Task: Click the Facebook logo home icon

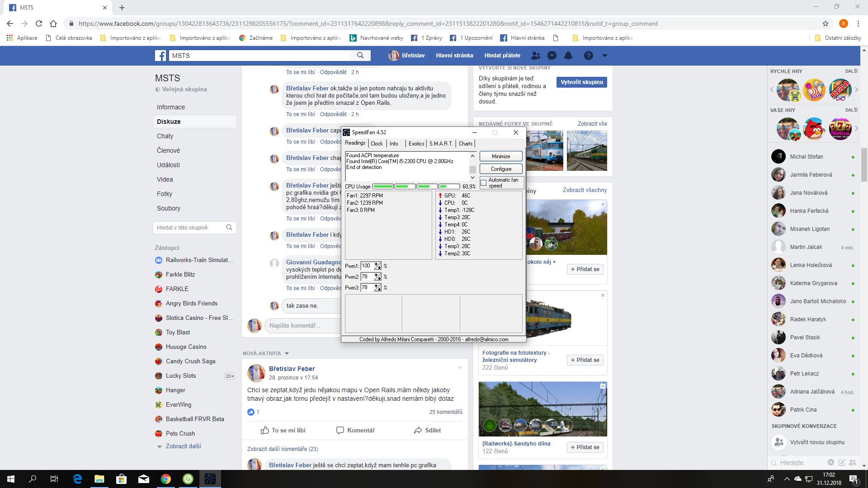Action: point(160,56)
